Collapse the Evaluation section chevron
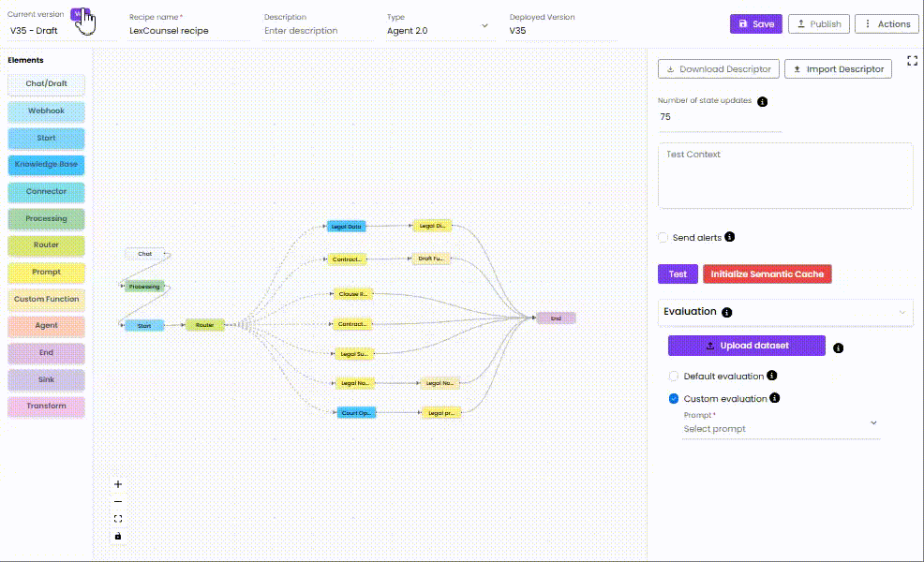The width and height of the screenshot is (924, 562). click(x=902, y=312)
